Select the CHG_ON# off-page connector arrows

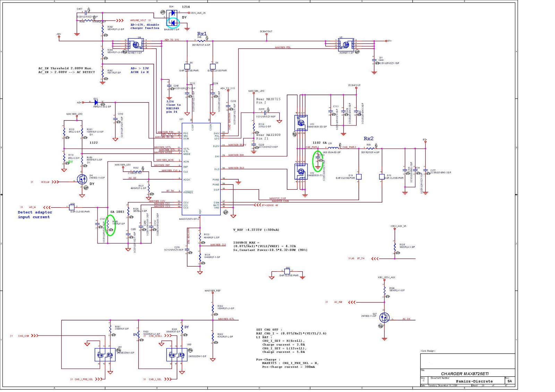coord(34,336)
